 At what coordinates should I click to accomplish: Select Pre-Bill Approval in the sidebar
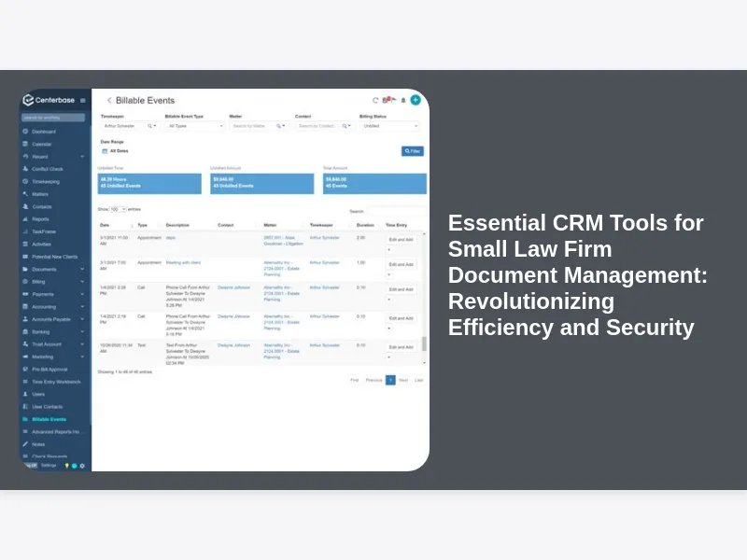pyautogui.click(x=51, y=369)
